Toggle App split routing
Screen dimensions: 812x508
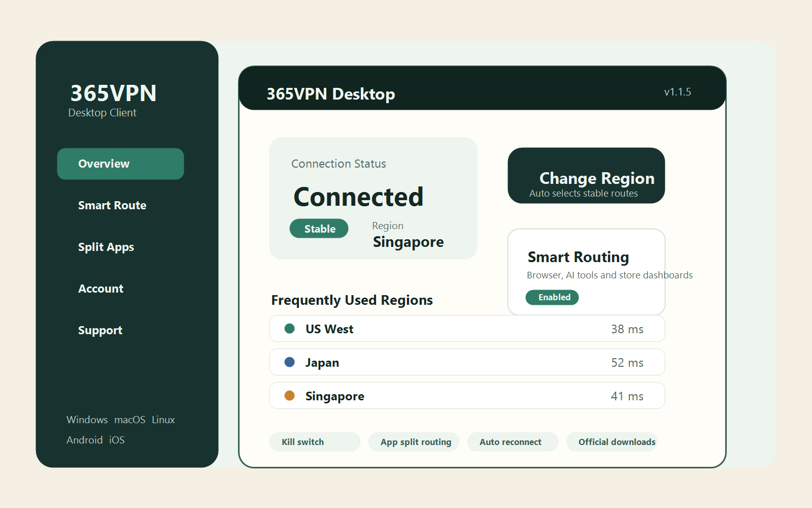pyautogui.click(x=414, y=441)
